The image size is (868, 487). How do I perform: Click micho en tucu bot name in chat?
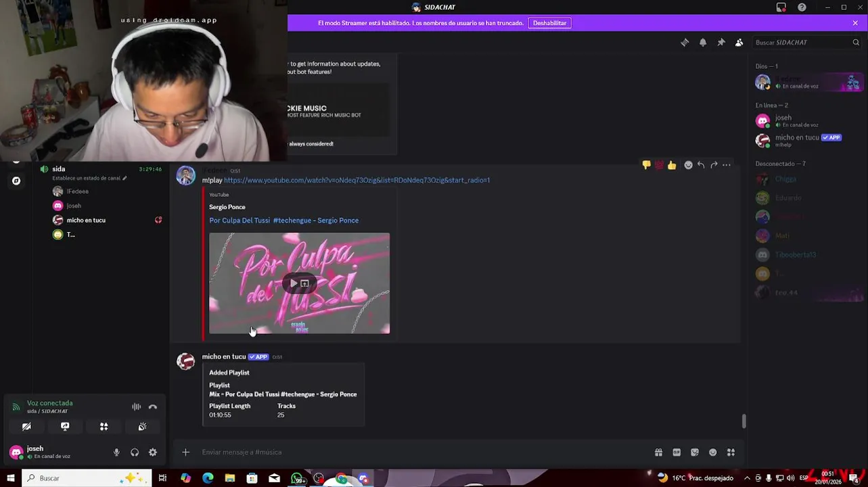tap(224, 356)
